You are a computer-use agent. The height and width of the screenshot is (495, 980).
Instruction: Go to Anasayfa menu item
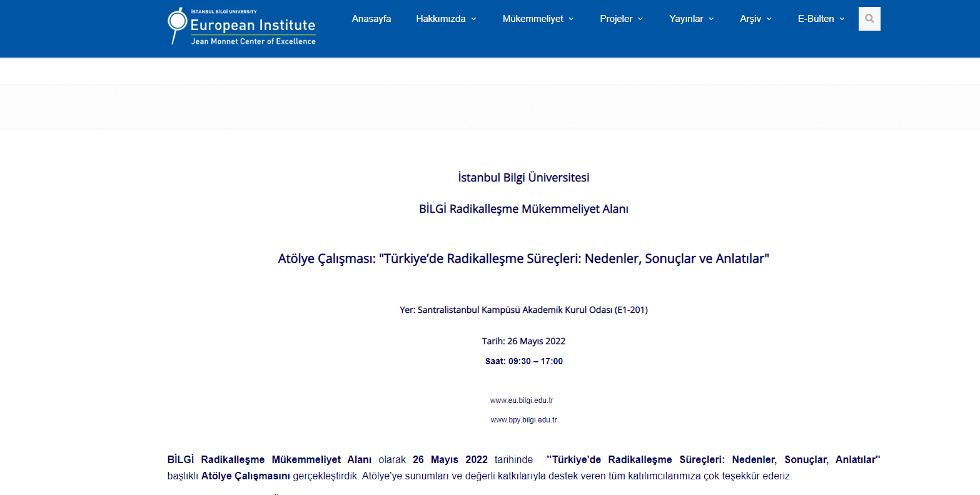[371, 19]
